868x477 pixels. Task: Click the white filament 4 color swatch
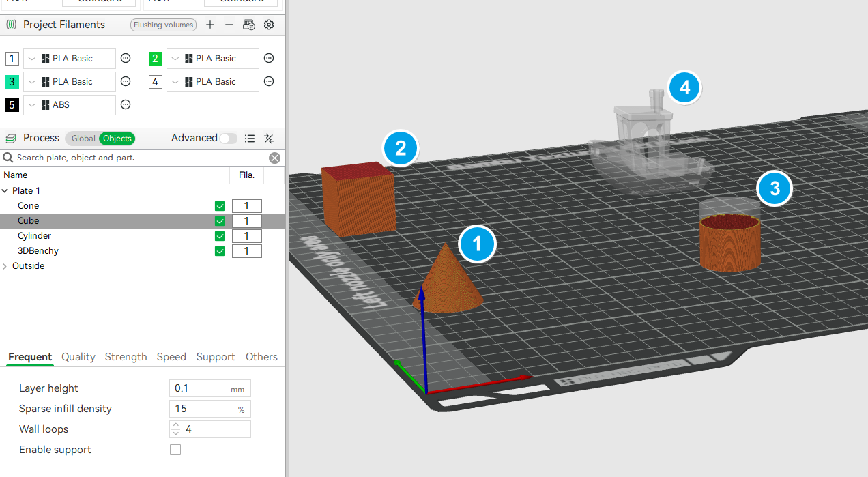156,82
